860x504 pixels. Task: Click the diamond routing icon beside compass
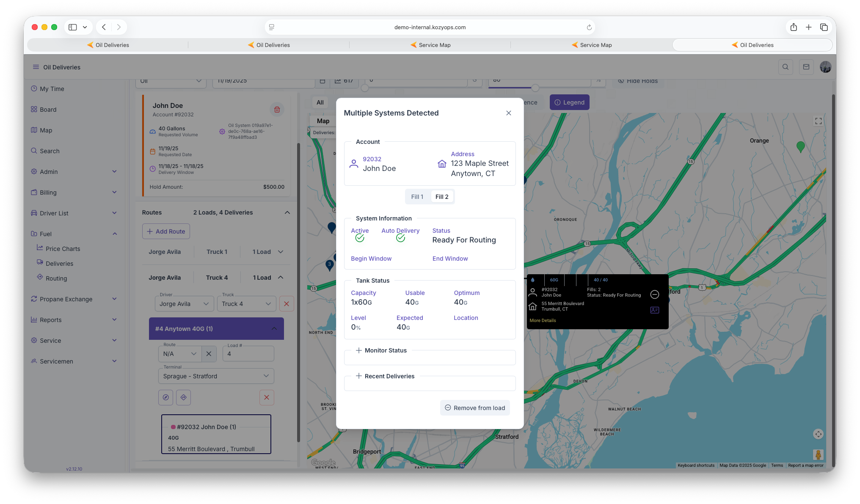pyautogui.click(x=183, y=397)
